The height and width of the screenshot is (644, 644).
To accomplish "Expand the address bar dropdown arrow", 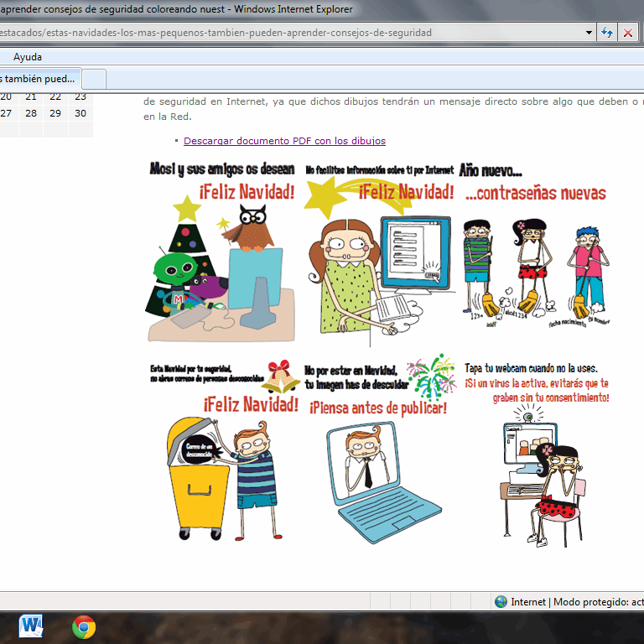I will coord(589,33).
